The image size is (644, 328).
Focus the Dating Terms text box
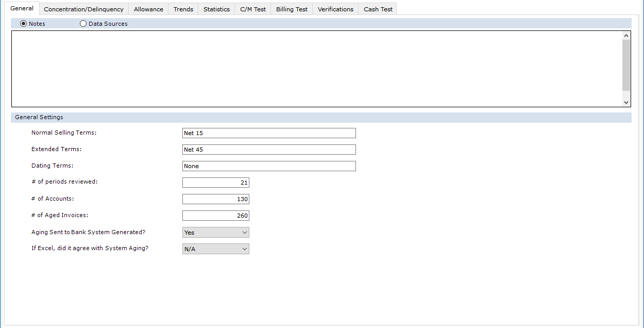(x=269, y=166)
